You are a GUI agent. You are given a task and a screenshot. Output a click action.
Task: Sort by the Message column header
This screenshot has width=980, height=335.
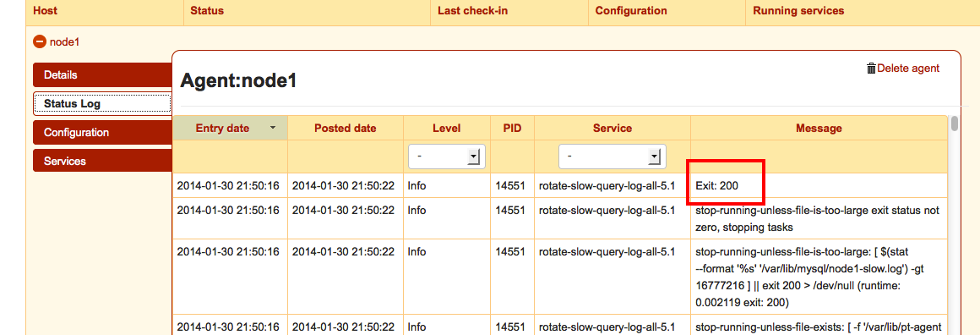click(819, 128)
